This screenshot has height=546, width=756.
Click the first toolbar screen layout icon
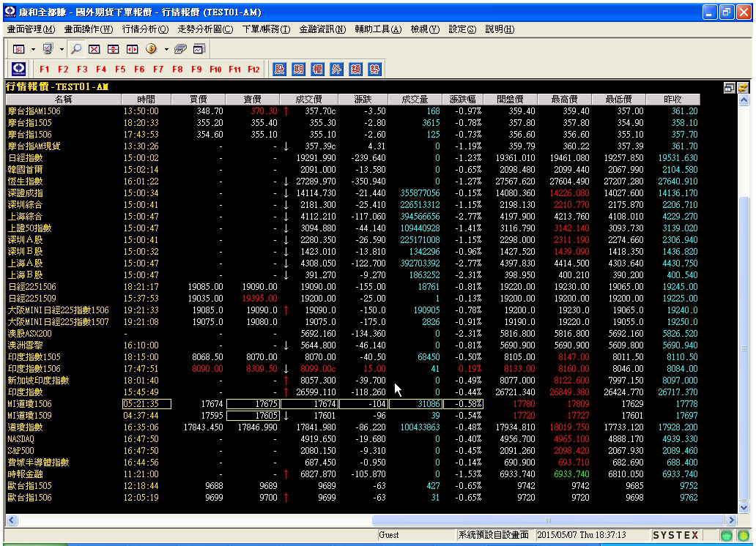point(19,49)
